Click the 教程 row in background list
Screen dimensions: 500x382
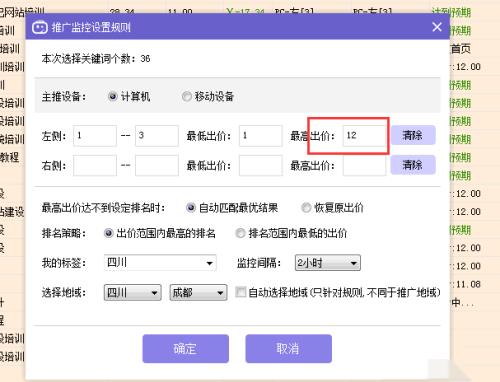tap(9, 157)
